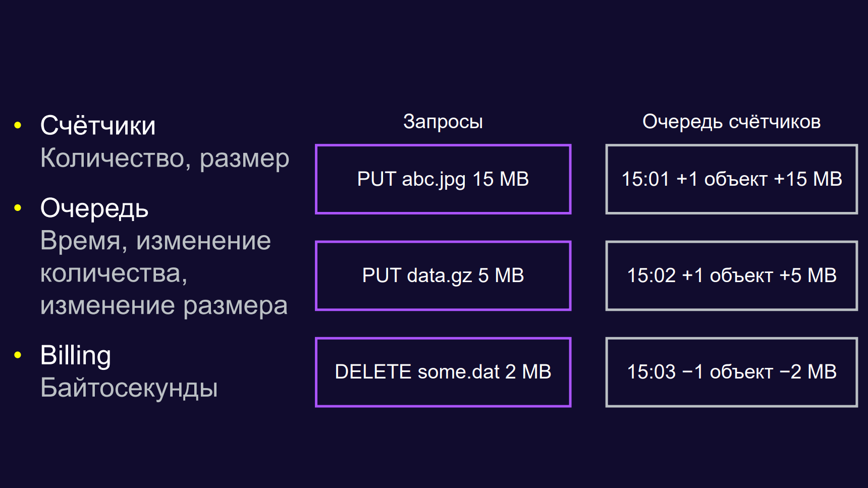Click the word "размер" after "Количество,"

[244, 159]
